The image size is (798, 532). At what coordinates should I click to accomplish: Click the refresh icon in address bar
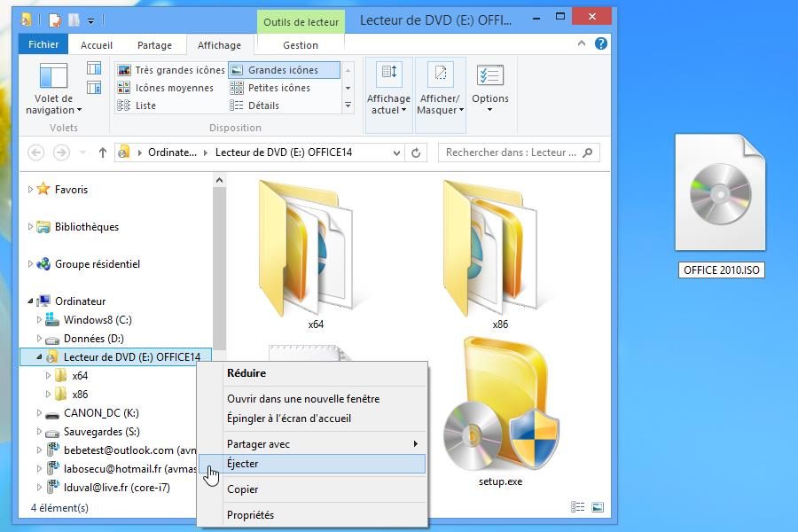(416, 153)
